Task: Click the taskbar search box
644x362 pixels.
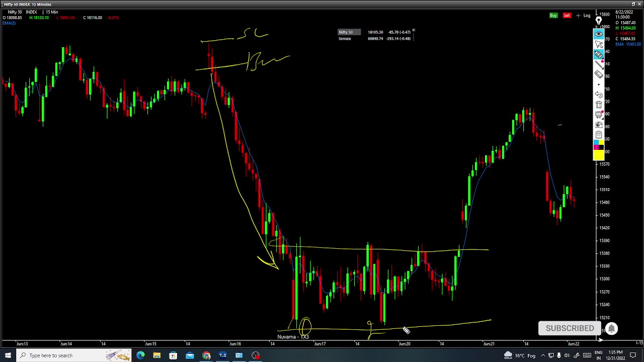Action: tap(73, 355)
